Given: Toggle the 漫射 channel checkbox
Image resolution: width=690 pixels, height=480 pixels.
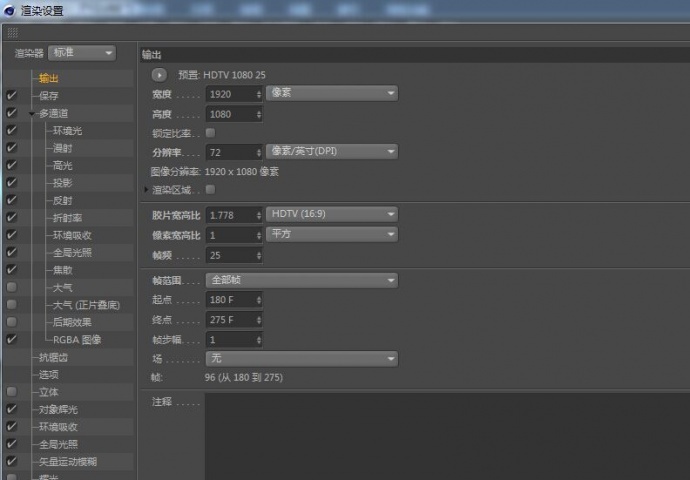Looking at the screenshot, I should pyautogui.click(x=11, y=148).
